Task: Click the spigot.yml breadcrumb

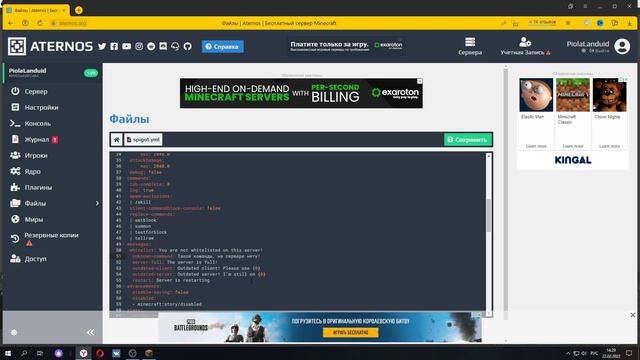Action: point(143,140)
